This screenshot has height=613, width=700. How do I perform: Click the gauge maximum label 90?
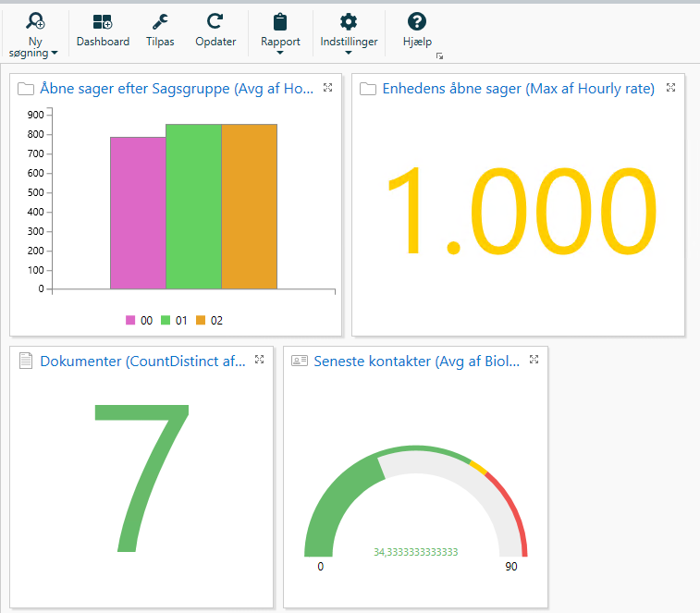coord(511,567)
